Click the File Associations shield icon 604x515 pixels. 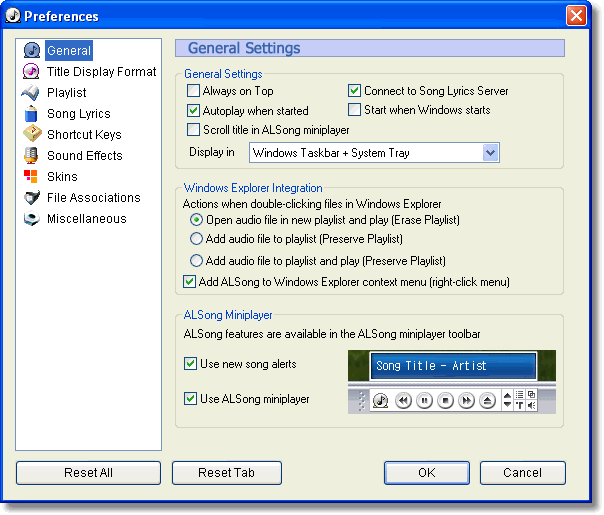[x=31, y=198]
